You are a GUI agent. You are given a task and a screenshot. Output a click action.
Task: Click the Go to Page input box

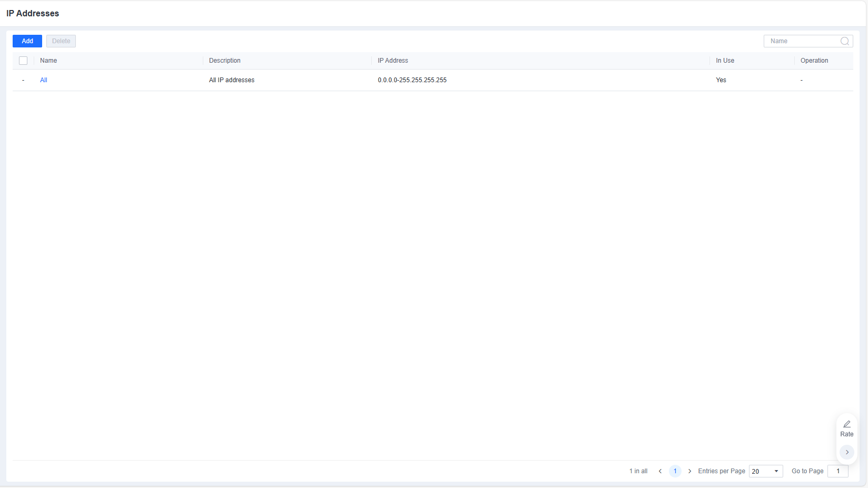coord(838,471)
